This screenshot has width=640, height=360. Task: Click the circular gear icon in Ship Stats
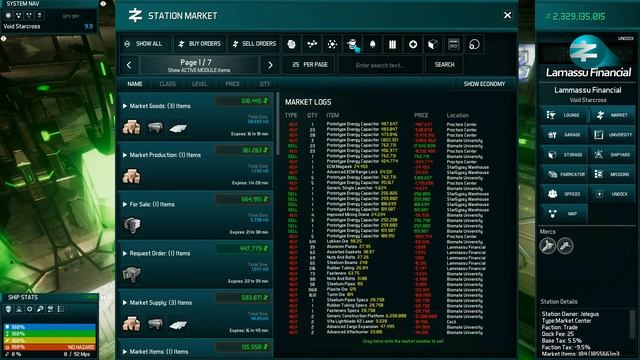tap(29, 309)
